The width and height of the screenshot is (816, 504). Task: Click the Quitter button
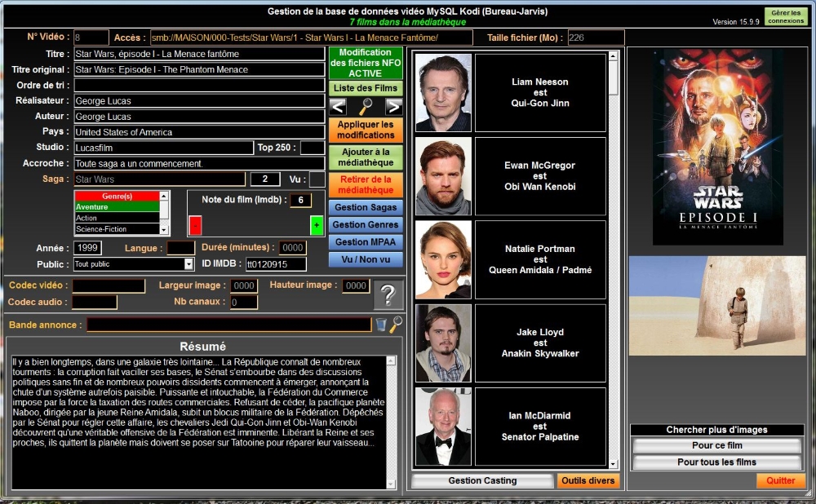(x=780, y=480)
